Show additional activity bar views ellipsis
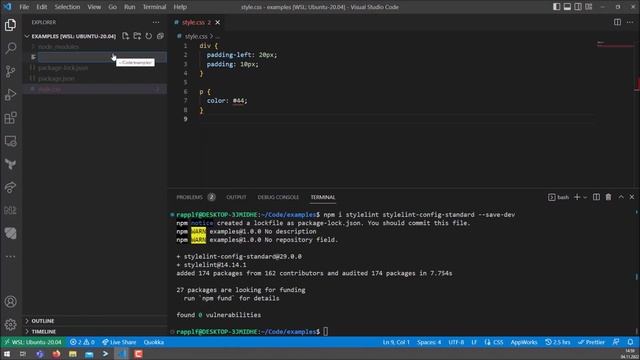The width and height of the screenshot is (640, 360). click(11, 257)
